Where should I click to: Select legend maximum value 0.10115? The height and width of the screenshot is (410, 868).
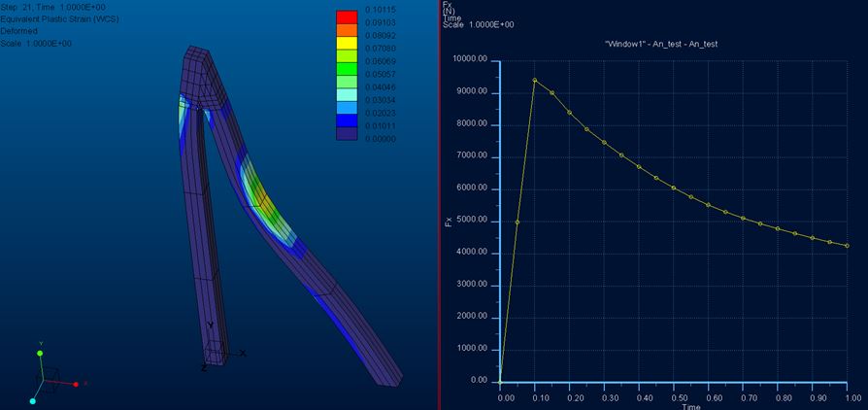[381, 10]
